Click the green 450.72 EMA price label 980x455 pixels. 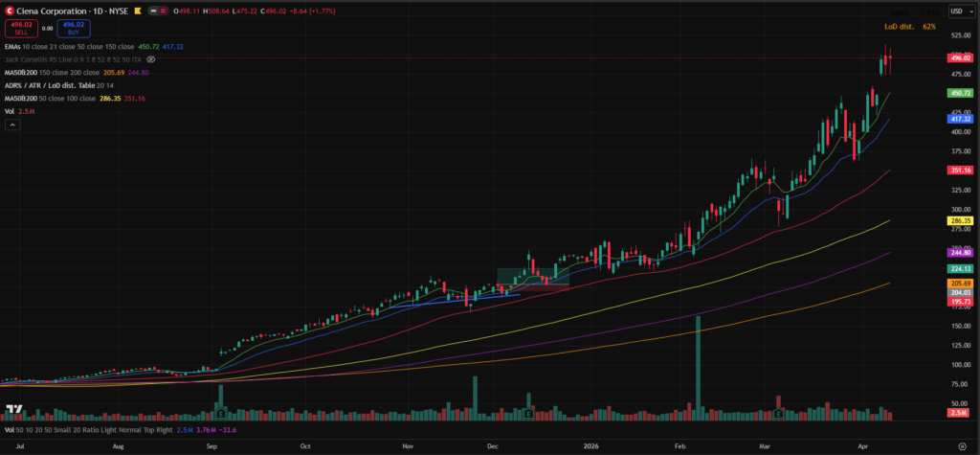pyautogui.click(x=960, y=93)
